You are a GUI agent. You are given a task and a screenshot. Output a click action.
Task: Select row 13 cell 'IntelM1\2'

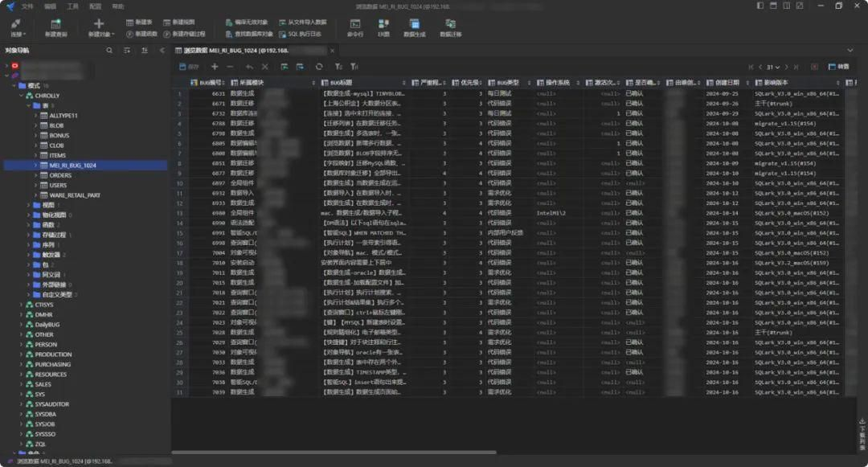[x=558, y=213]
